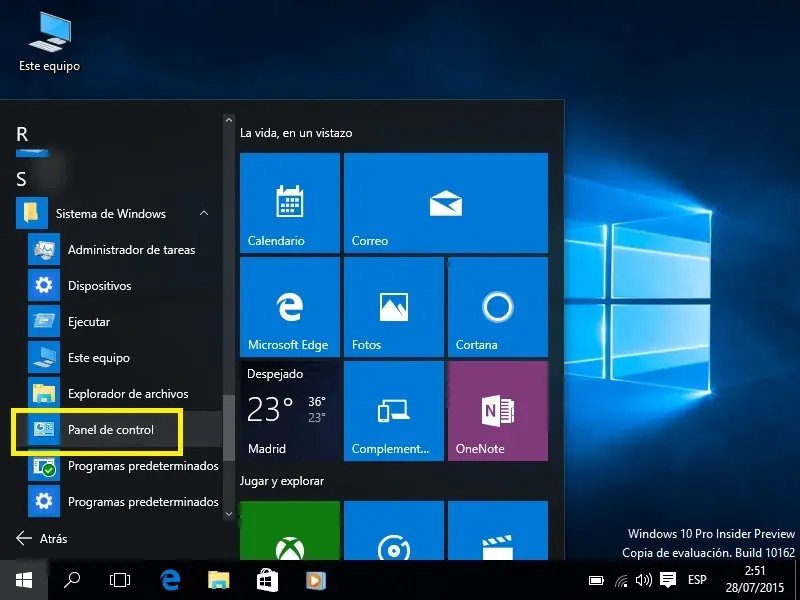Click the Dispositivos gear icon
This screenshot has width=800, height=600.
pyautogui.click(x=44, y=286)
